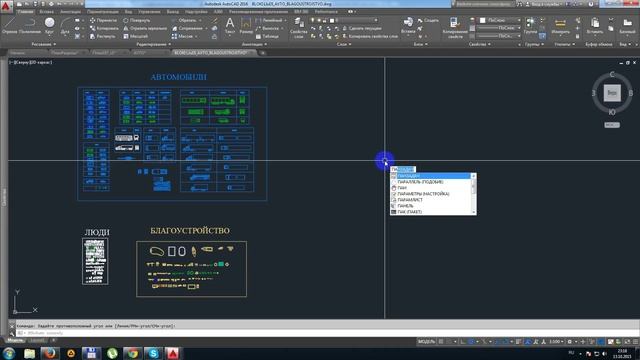
Task: Click Создать (Create block) button
Action: pos(428,20)
